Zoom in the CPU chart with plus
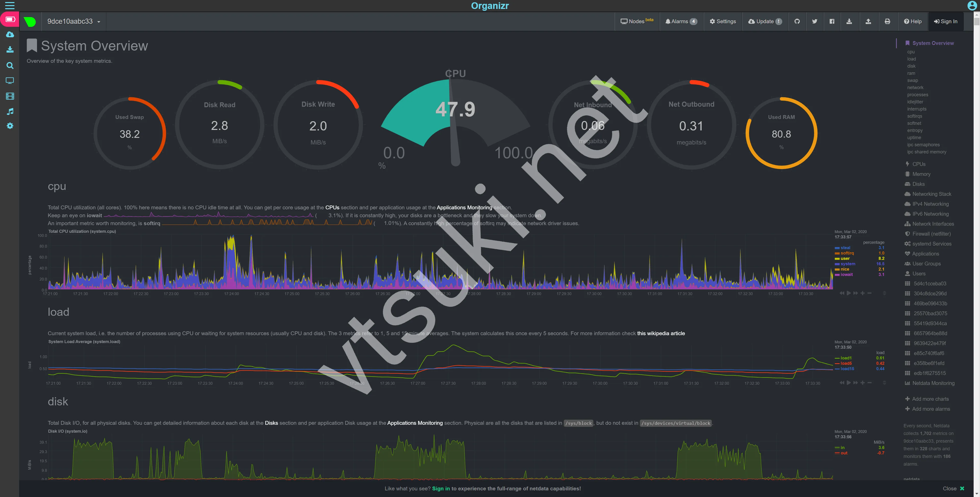 [862, 293]
